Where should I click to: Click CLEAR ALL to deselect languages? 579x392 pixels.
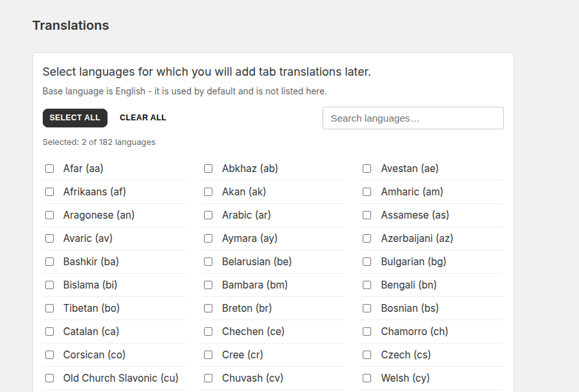[x=142, y=118]
